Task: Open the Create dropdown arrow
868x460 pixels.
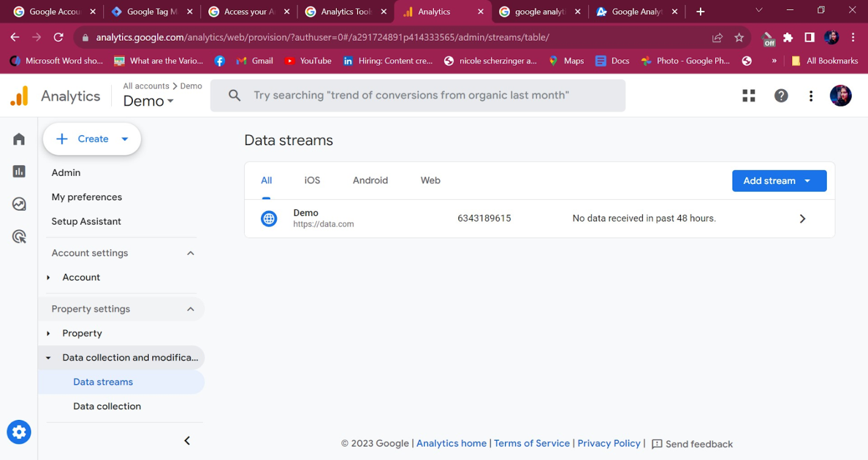Action: point(125,139)
